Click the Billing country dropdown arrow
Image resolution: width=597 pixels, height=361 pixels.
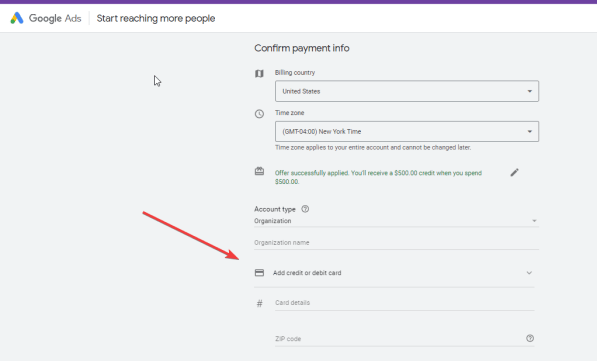coord(530,91)
